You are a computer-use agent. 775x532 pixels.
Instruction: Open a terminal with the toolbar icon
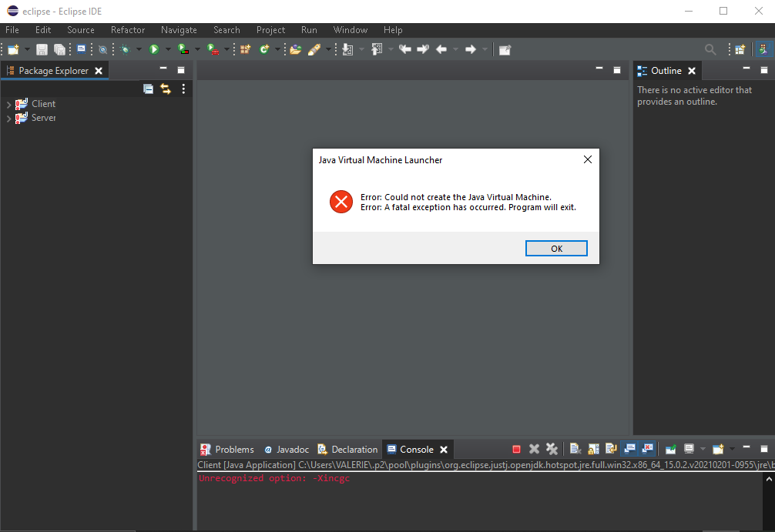click(x=81, y=49)
